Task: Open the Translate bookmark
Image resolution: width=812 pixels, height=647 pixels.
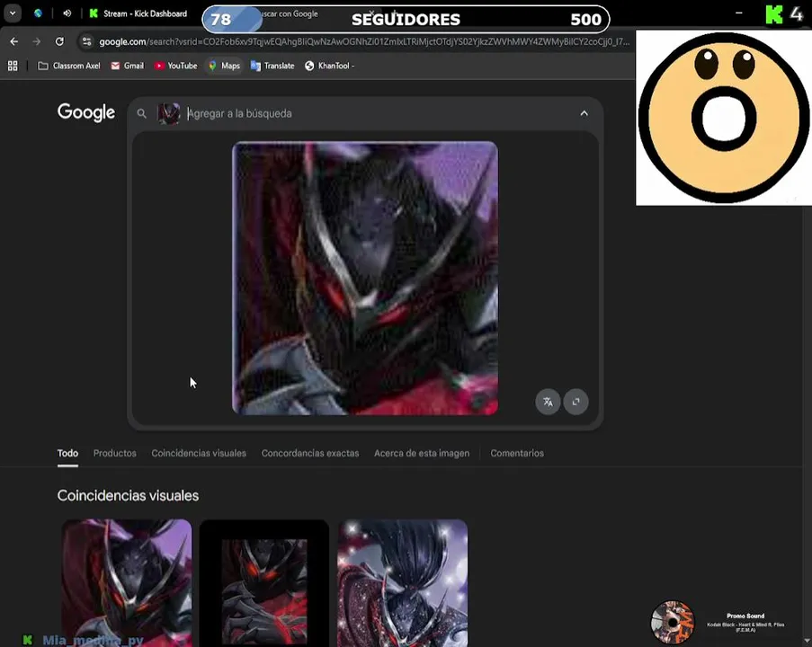Action: (x=272, y=66)
